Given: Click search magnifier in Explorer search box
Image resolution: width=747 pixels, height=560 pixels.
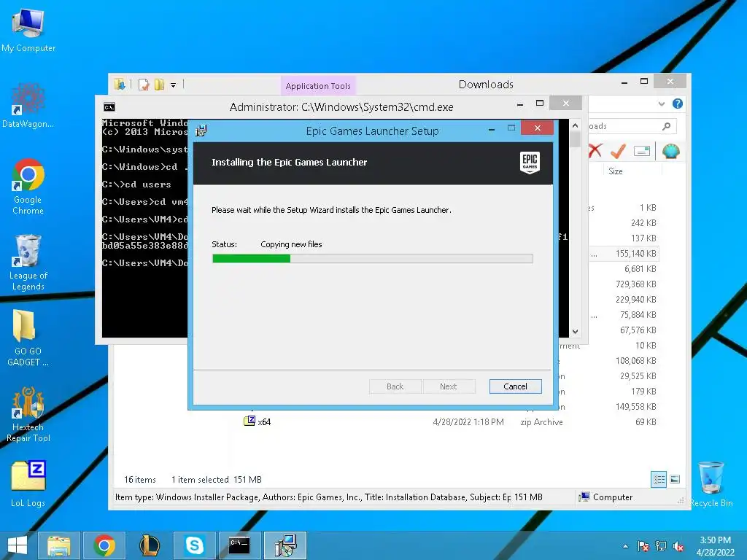Looking at the screenshot, I should (667, 126).
